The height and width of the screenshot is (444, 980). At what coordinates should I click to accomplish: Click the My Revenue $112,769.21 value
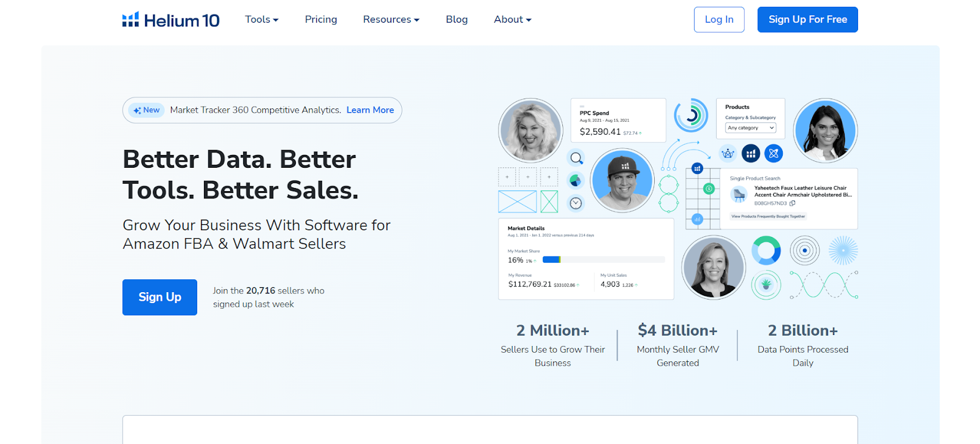(x=530, y=284)
